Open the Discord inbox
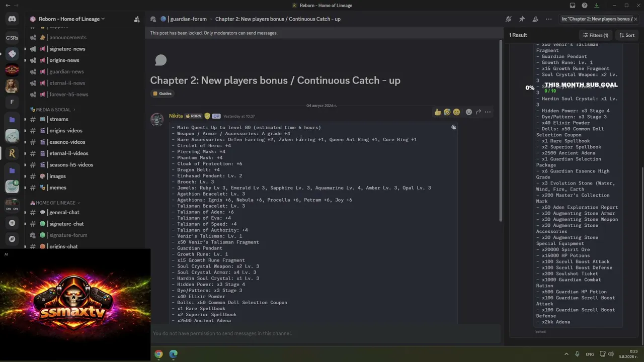 573,6
